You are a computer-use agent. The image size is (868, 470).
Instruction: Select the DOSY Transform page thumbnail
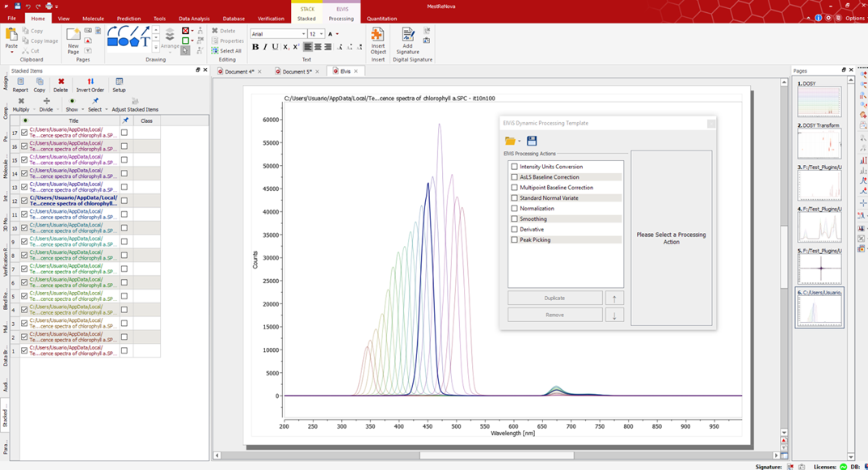(x=819, y=145)
